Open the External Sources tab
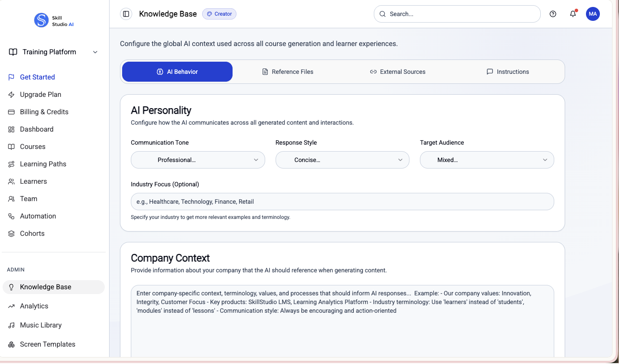Image resolution: width=619 pixels, height=364 pixels. 398,72
